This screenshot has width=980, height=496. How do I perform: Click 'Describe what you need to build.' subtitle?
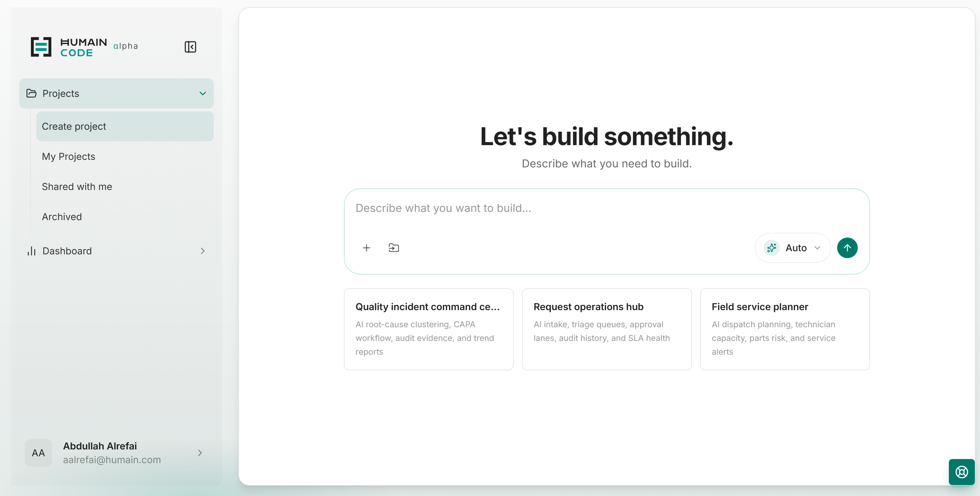tap(606, 163)
